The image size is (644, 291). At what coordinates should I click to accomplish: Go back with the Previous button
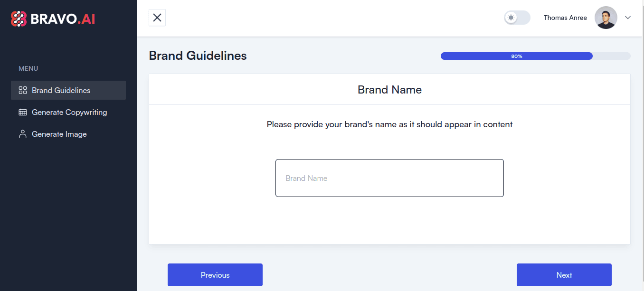[215, 275]
